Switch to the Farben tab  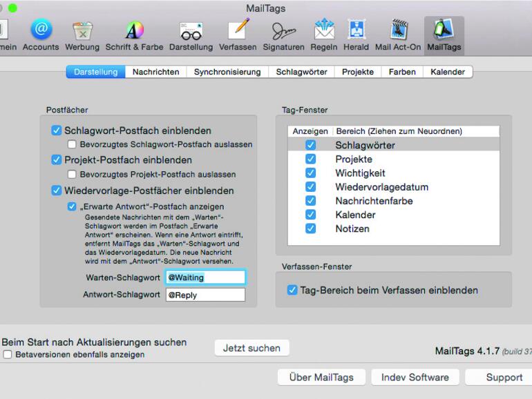pyautogui.click(x=402, y=72)
